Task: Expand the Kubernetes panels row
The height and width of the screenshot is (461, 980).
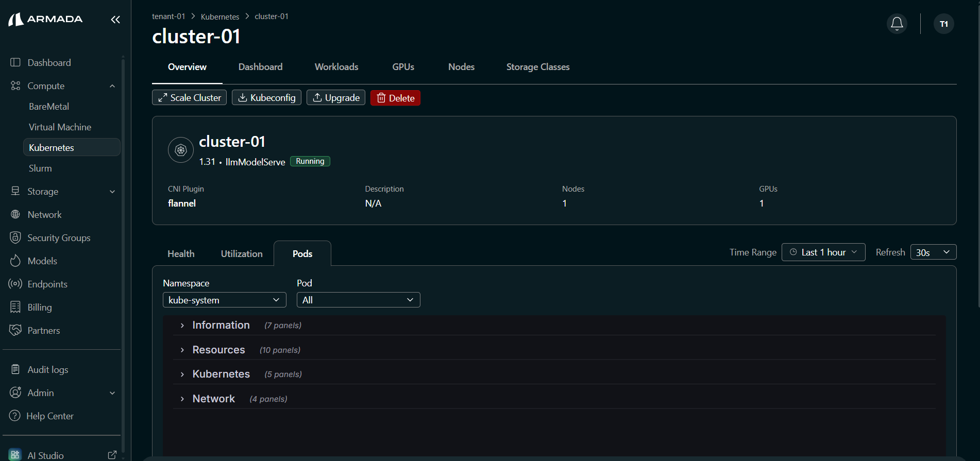Action: point(554,374)
